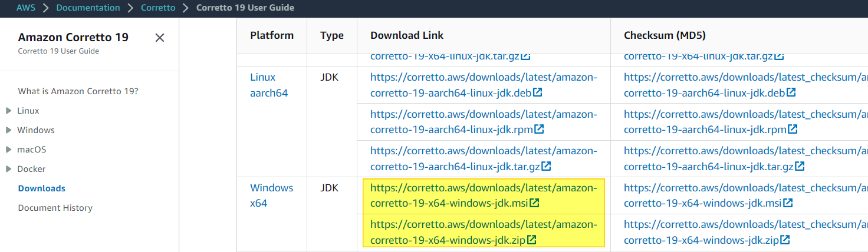Click external-link icon after checksum jdk.deb
The width and height of the screenshot is (868, 252).
point(791,92)
